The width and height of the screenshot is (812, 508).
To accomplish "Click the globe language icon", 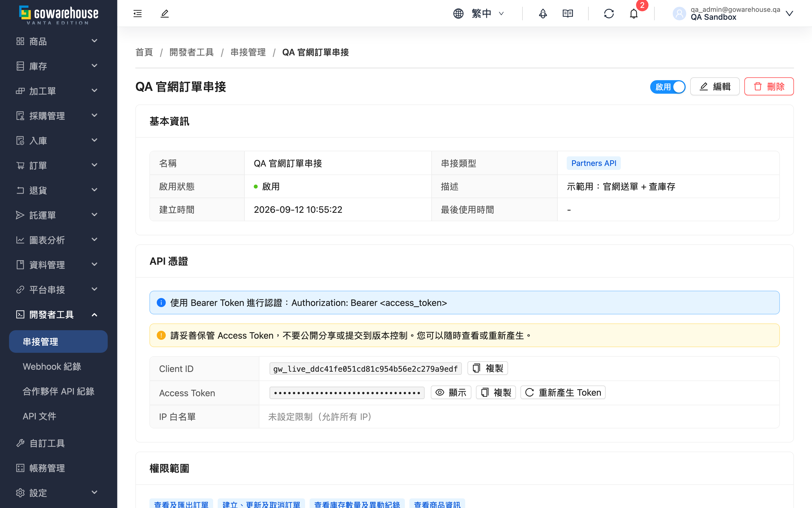I will coord(458,14).
